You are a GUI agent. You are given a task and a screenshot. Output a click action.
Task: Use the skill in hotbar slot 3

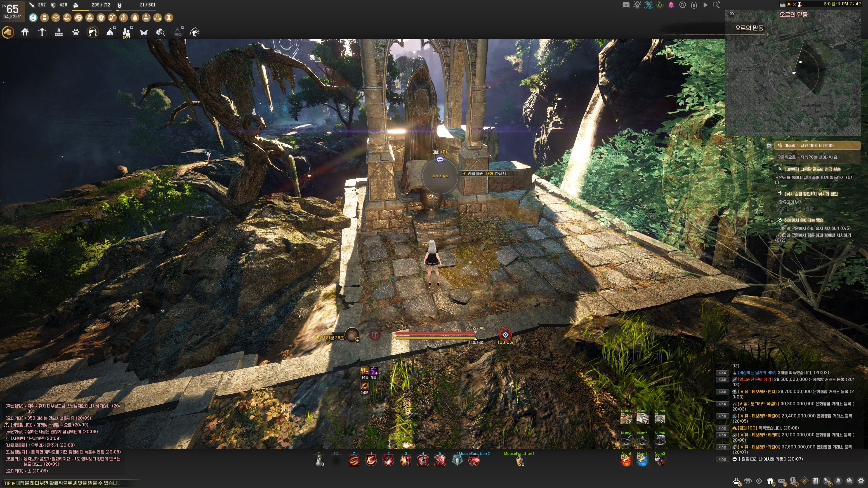point(406,460)
